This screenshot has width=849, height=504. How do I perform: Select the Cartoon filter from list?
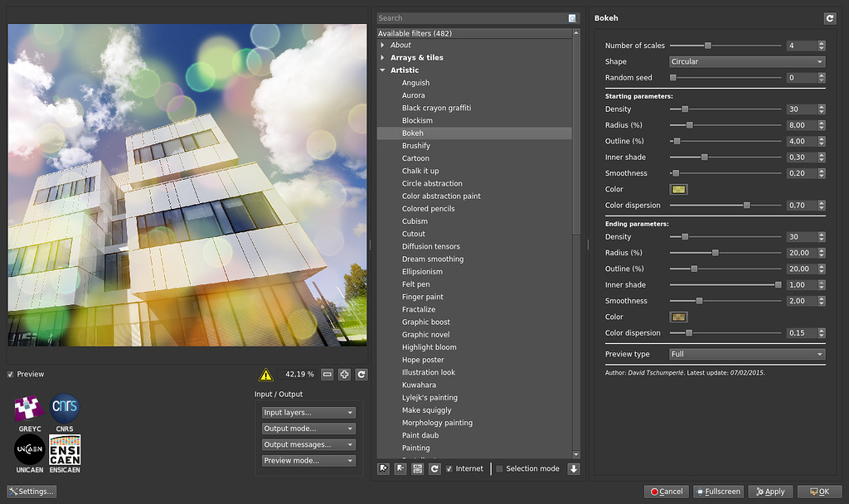(415, 158)
